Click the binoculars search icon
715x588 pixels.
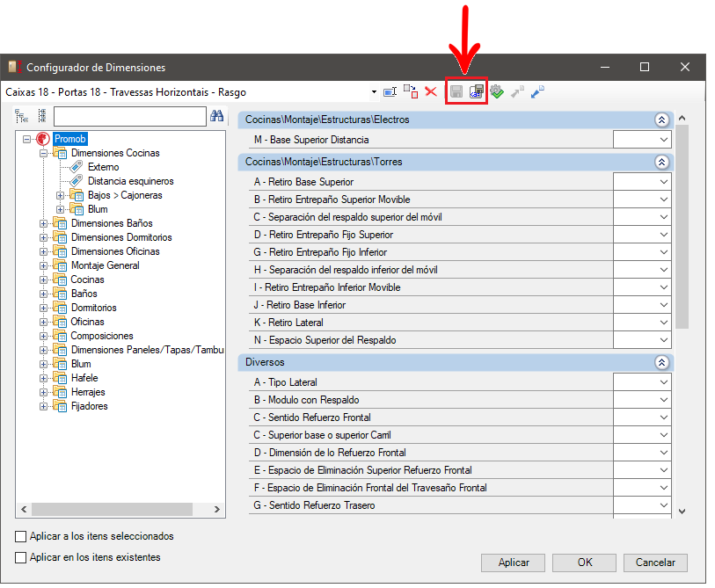pyautogui.click(x=216, y=116)
